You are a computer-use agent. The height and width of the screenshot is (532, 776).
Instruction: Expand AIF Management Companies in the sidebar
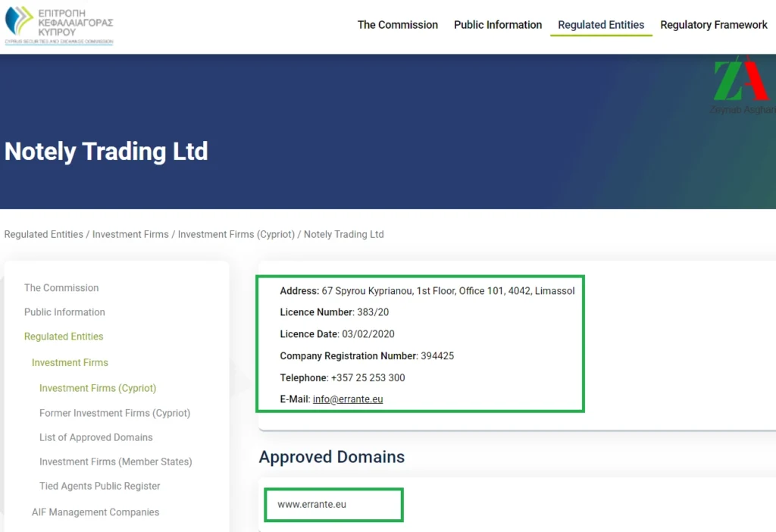click(95, 512)
